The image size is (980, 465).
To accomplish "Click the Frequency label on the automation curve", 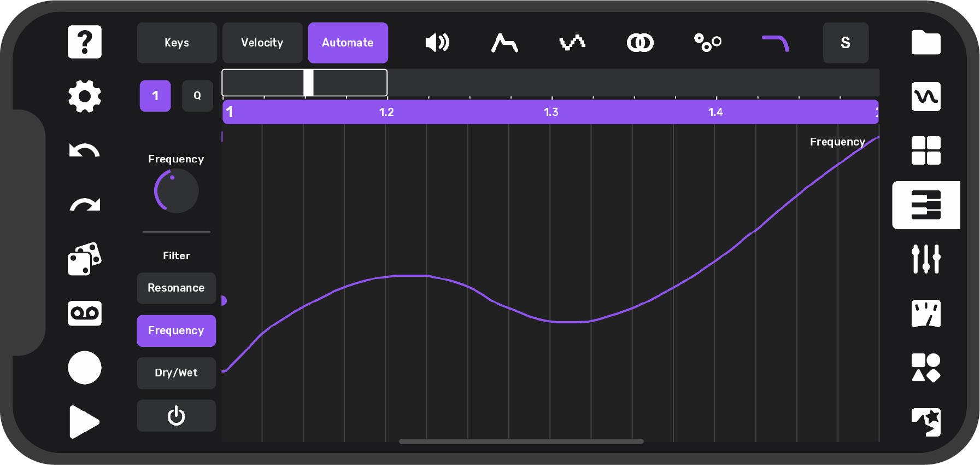I will [x=837, y=142].
